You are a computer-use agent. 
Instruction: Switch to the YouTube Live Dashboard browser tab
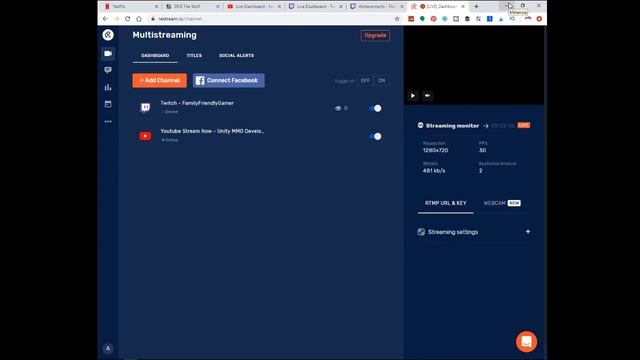point(253,6)
